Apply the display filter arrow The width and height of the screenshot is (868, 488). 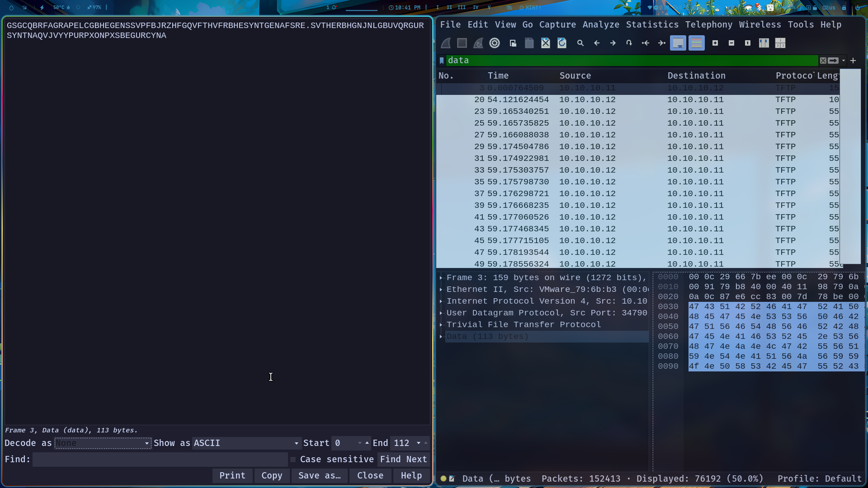(x=833, y=61)
